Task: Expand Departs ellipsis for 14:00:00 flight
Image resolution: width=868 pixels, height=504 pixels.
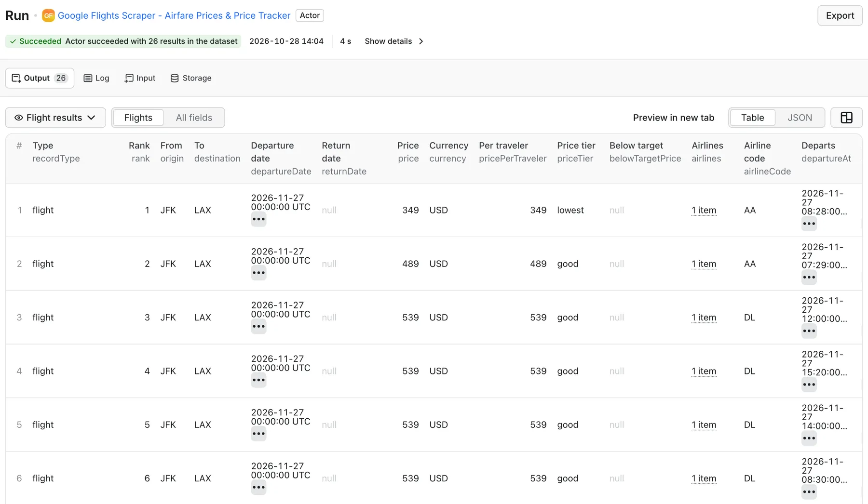Action: [809, 438]
